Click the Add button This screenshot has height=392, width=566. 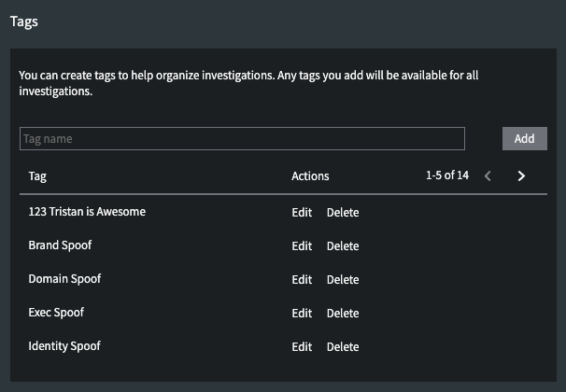pyautogui.click(x=525, y=138)
